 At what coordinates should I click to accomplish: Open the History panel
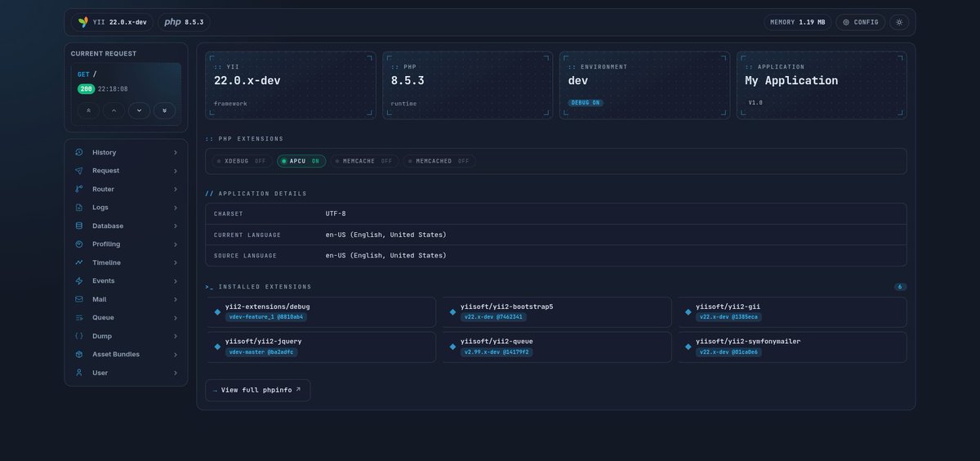[126, 153]
